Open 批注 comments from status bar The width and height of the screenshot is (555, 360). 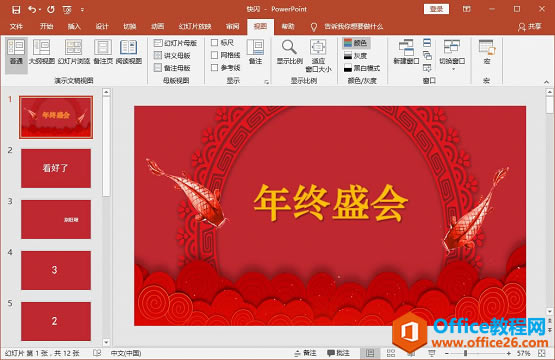(x=338, y=353)
